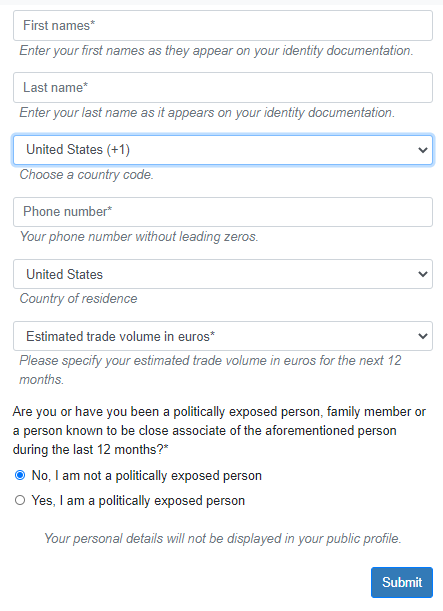The width and height of the screenshot is (443, 611).
Task: Click the chevron arrow on country code selector
Action: click(423, 150)
